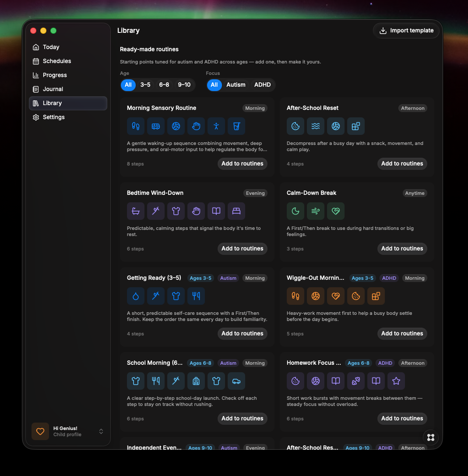
Task: Click the backpack icon in School Morning
Action: (196, 381)
